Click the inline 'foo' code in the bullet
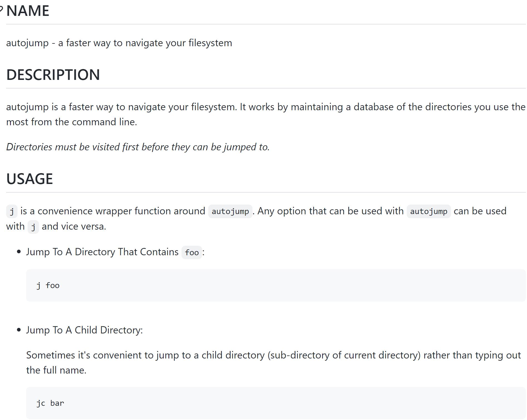The image size is (527, 420). point(192,253)
